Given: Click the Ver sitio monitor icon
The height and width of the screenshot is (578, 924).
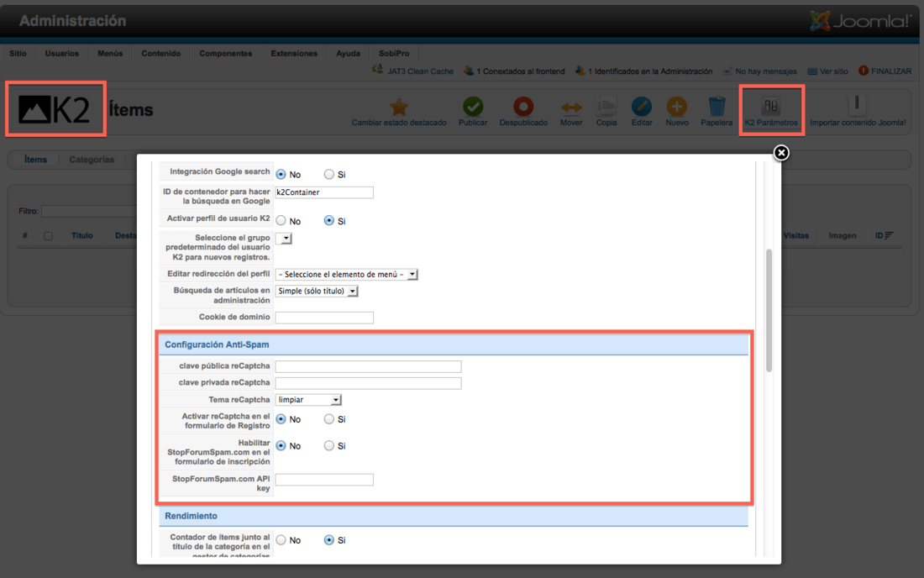Looking at the screenshot, I should pos(812,71).
